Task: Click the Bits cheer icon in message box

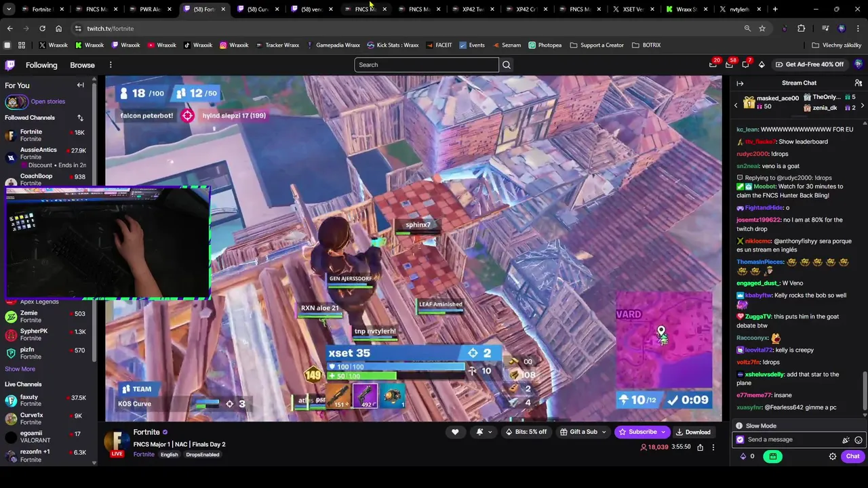Action: coord(846,440)
